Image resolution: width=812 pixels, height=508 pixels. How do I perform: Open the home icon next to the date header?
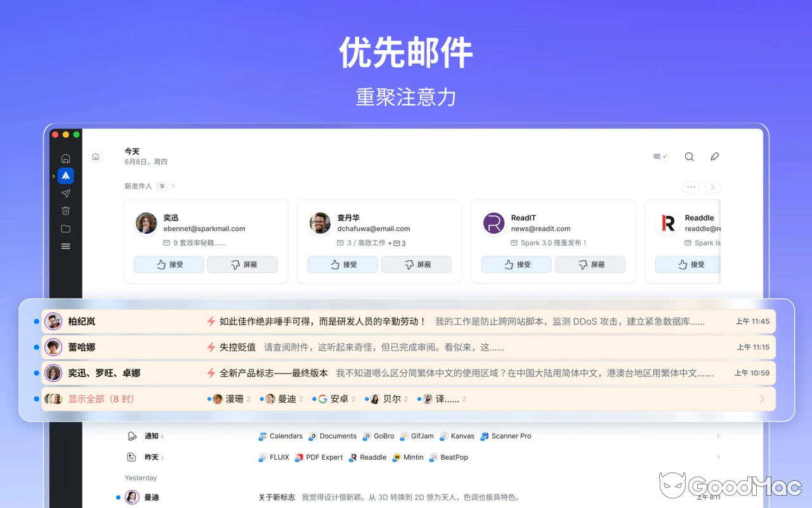(95, 156)
